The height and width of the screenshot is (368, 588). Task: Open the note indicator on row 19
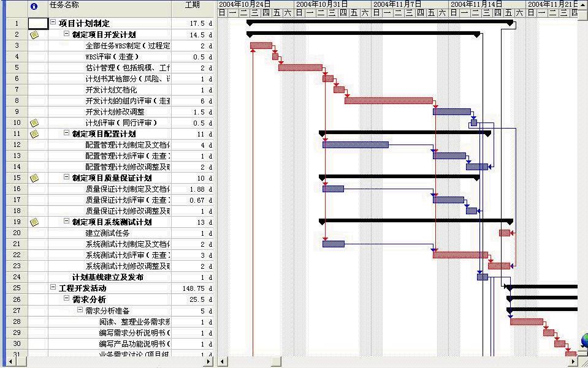tap(34, 222)
